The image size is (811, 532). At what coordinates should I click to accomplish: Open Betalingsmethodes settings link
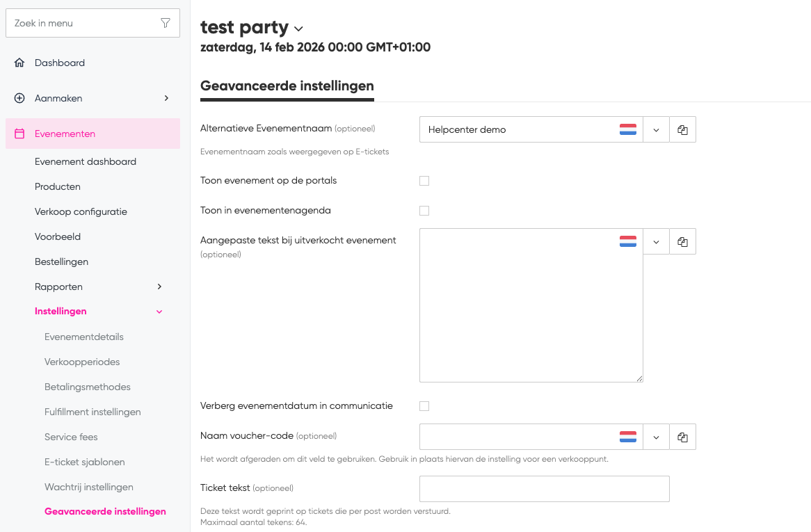pos(88,387)
